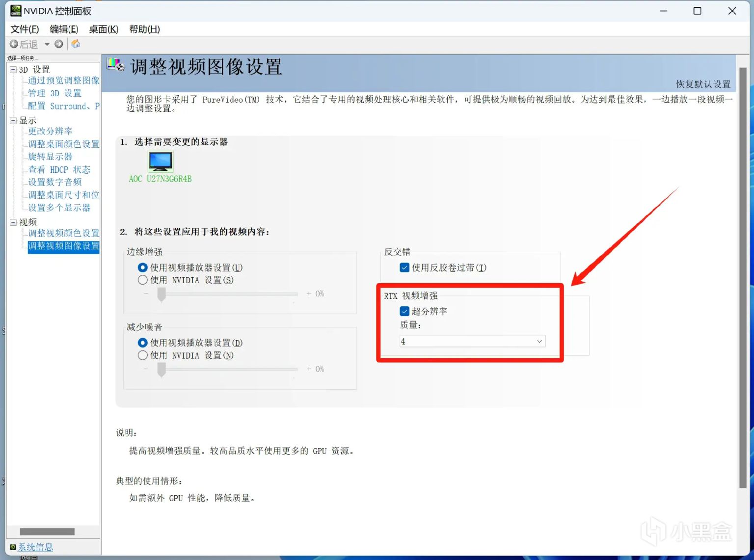
Task: Open 设置数字音频 page
Action: click(x=55, y=182)
